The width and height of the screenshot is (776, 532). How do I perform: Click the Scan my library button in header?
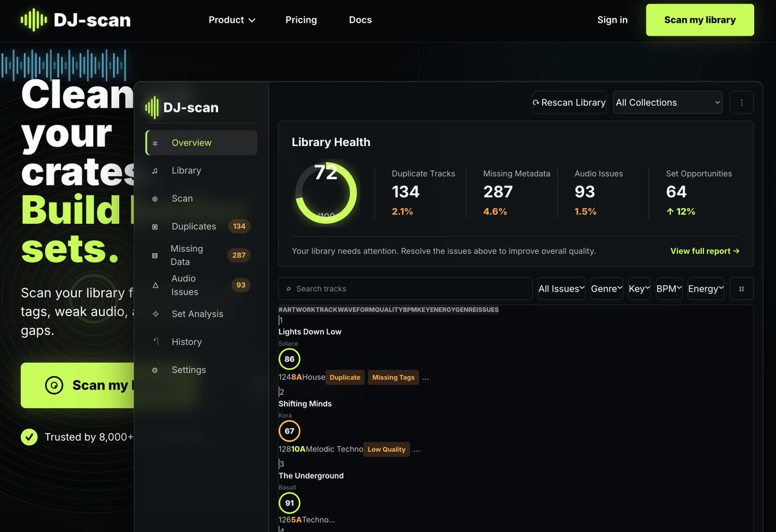point(700,20)
